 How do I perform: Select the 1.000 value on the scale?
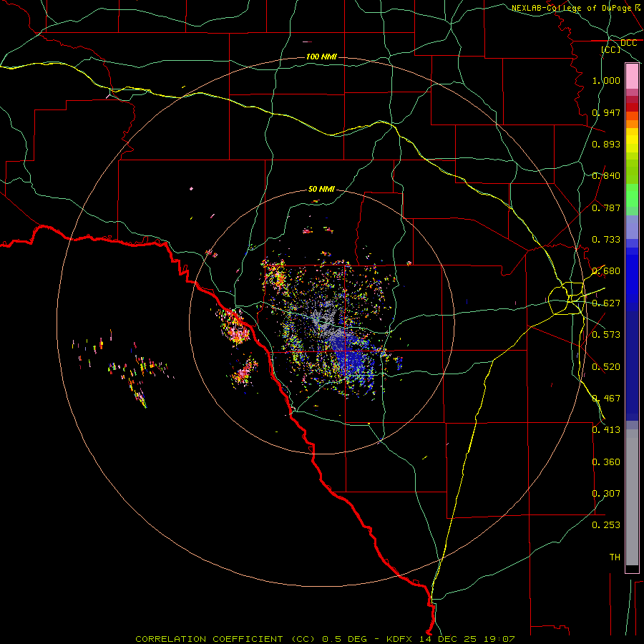pos(606,80)
